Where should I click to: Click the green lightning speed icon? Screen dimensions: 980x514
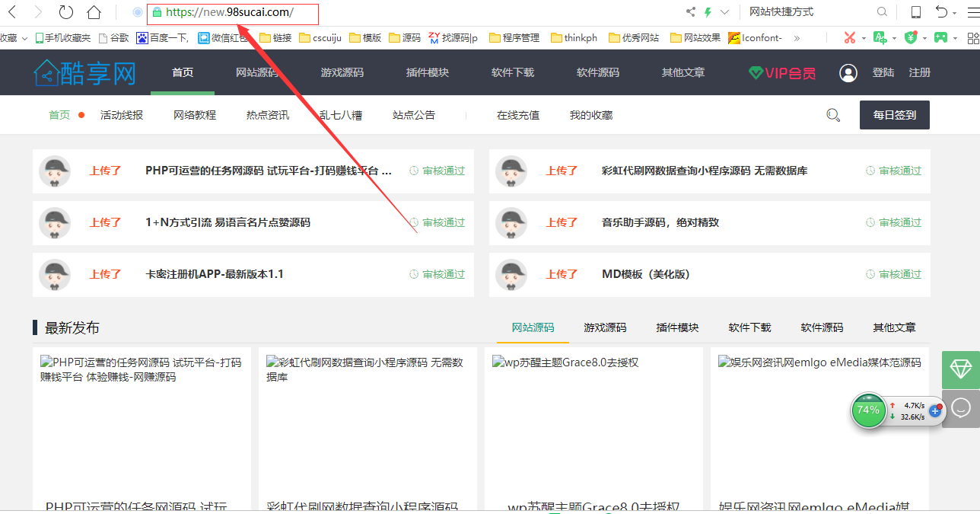pyautogui.click(x=707, y=10)
